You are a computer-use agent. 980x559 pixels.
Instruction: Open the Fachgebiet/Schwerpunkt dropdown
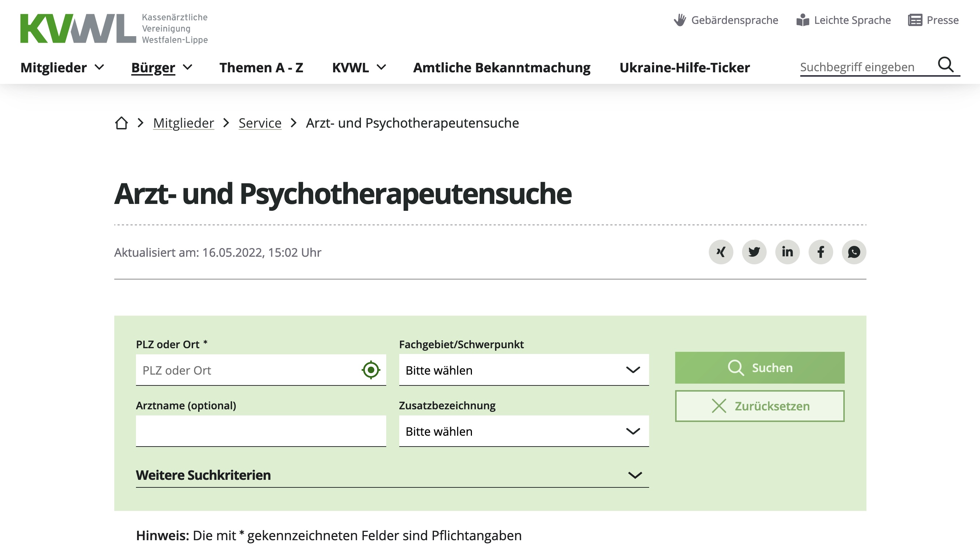[x=524, y=370]
